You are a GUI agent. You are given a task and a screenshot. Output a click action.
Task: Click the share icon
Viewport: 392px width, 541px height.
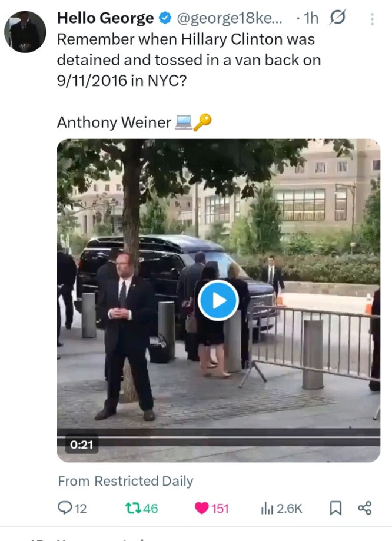tap(365, 508)
